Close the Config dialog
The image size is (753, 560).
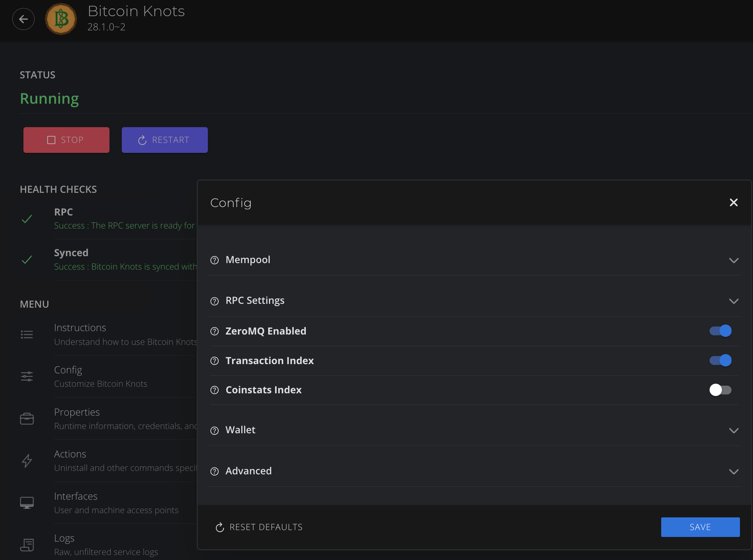click(x=733, y=202)
